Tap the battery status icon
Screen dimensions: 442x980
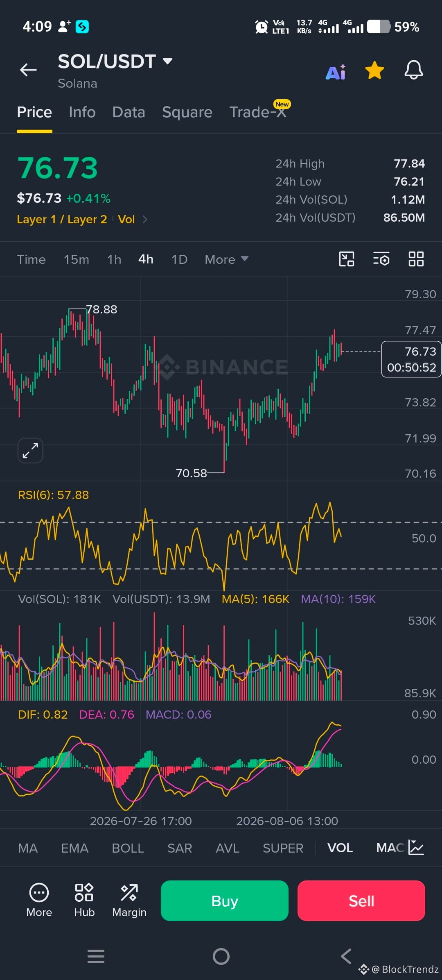379,27
